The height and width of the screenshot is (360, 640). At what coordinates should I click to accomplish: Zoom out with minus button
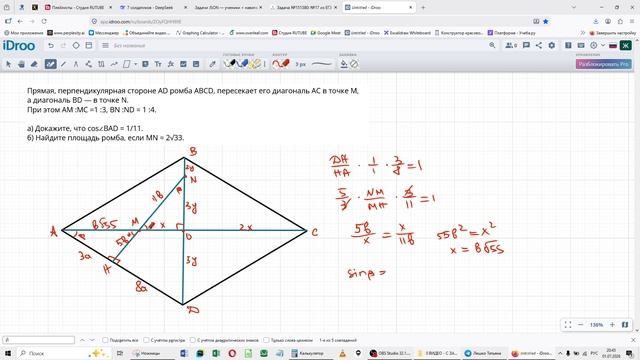tap(581, 325)
